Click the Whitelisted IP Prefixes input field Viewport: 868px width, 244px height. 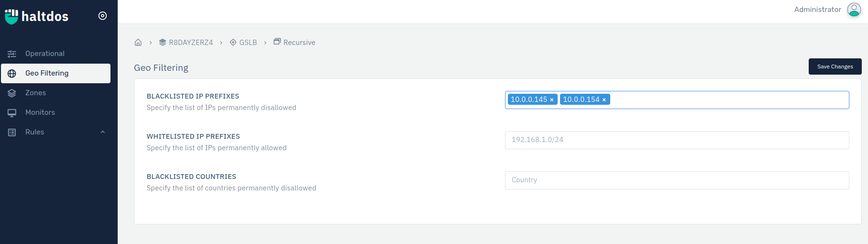click(x=677, y=140)
